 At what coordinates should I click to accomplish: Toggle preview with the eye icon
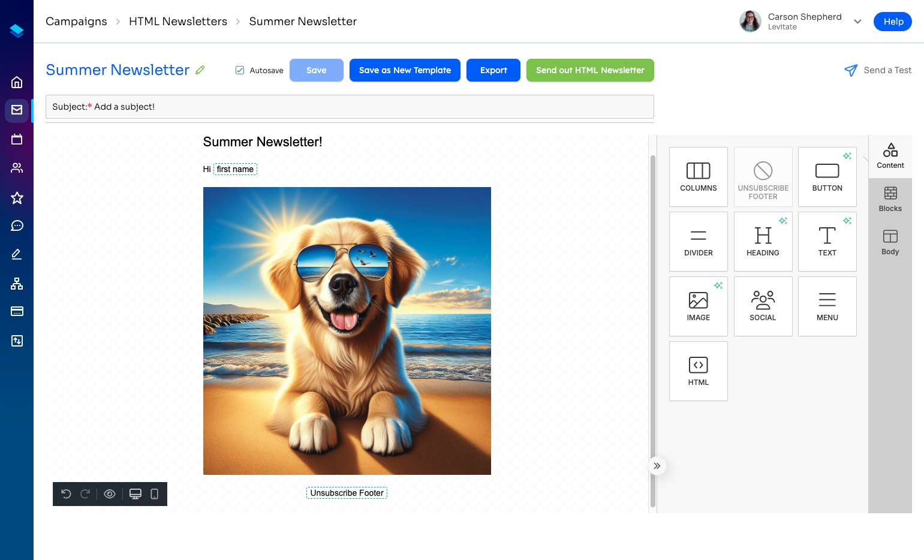(110, 494)
